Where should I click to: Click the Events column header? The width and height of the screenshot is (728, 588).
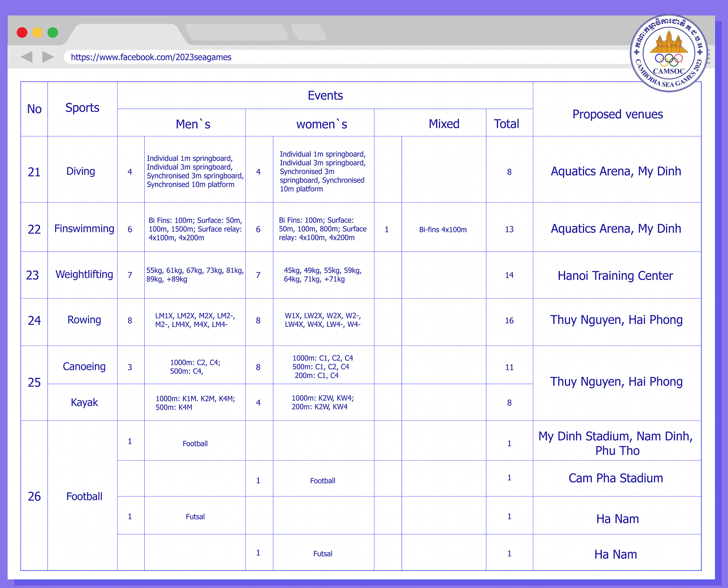(325, 96)
